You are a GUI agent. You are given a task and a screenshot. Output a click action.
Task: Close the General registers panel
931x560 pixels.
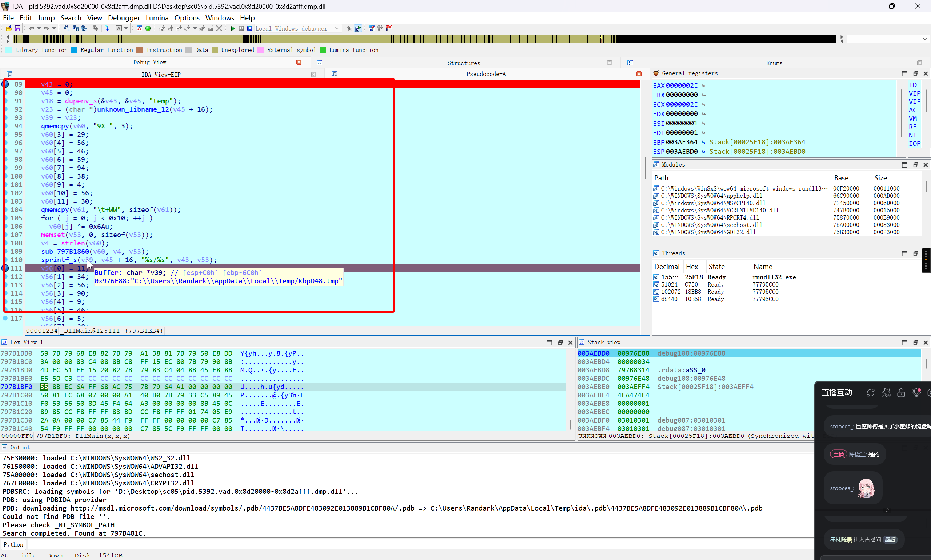click(x=926, y=73)
